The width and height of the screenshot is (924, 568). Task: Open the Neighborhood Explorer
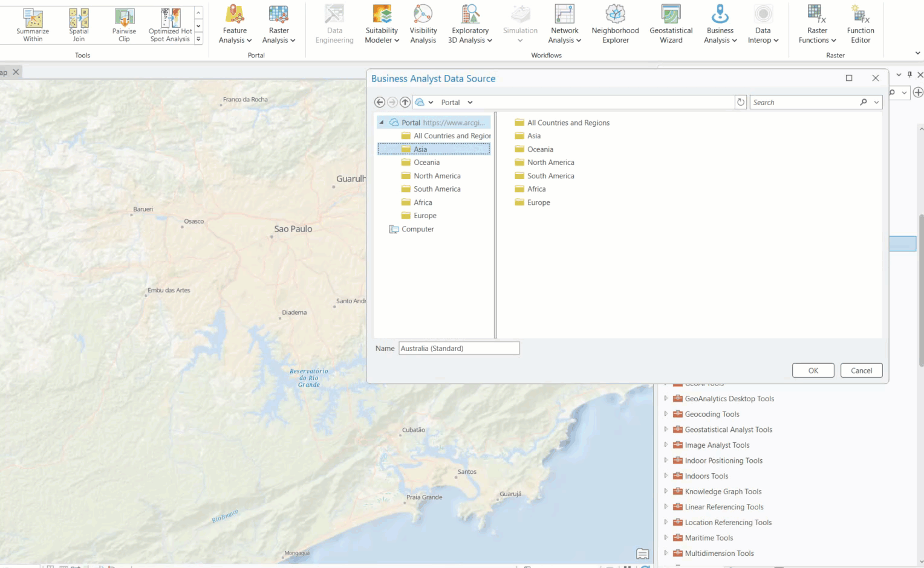pos(615,24)
